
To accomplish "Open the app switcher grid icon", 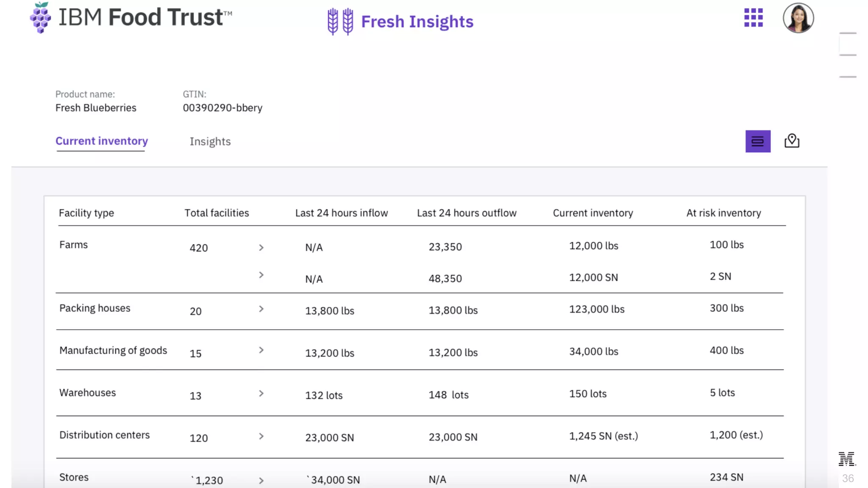I will click(753, 18).
